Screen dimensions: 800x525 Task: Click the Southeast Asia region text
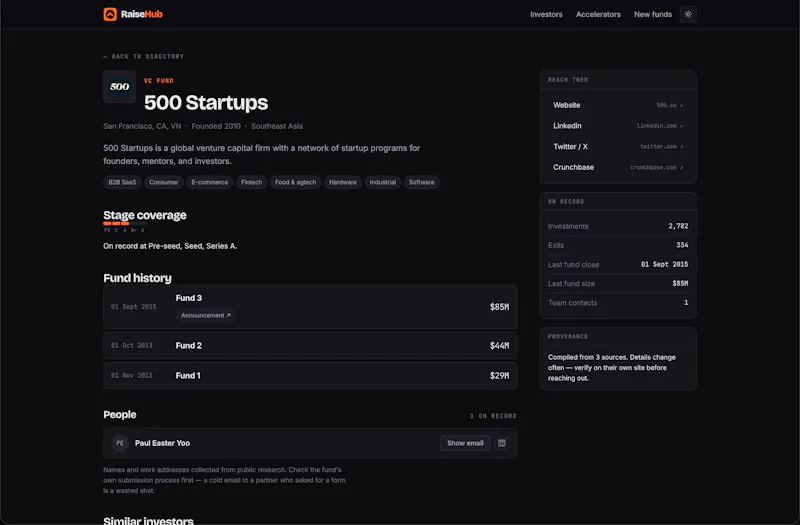click(x=277, y=126)
